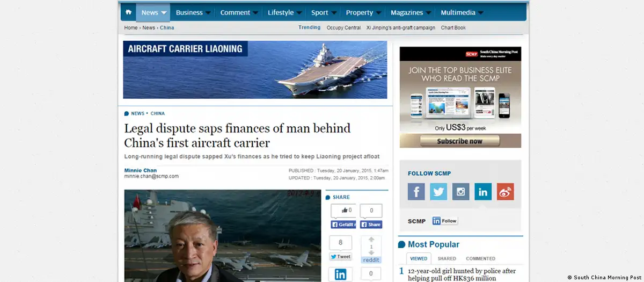Open SCMP Weibo page icon
Image resolution: width=644 pixels, height=282 pixels.
[505, 192]
